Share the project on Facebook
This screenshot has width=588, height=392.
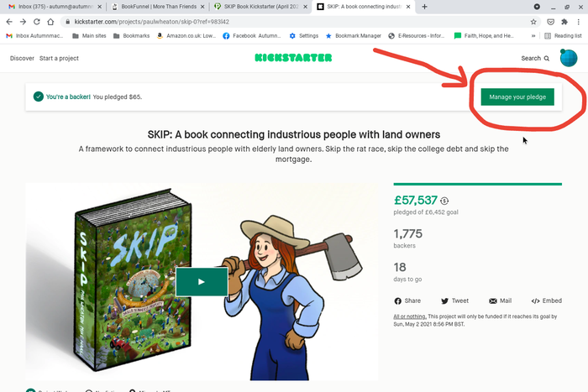(x=407, y=301)
